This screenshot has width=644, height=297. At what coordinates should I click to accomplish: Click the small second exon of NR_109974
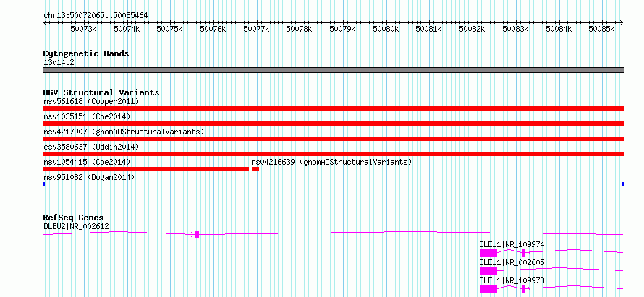point(523,253)
